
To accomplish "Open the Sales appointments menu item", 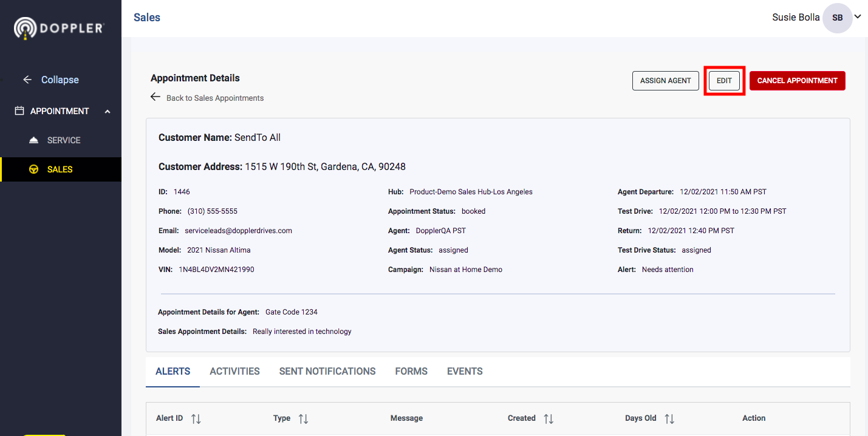I will pyautogui.click(x=61, y=169).
